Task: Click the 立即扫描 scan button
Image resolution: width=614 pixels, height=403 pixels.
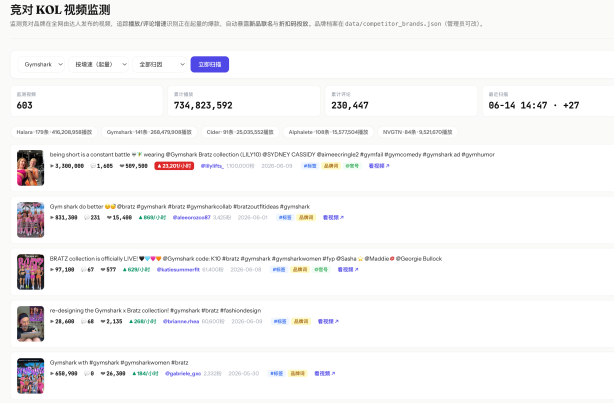Action: 210,65
